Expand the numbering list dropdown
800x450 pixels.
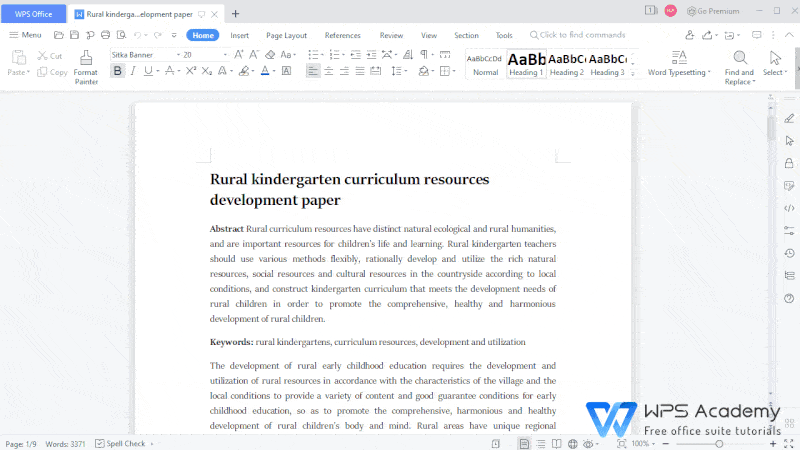pos(343,55)
